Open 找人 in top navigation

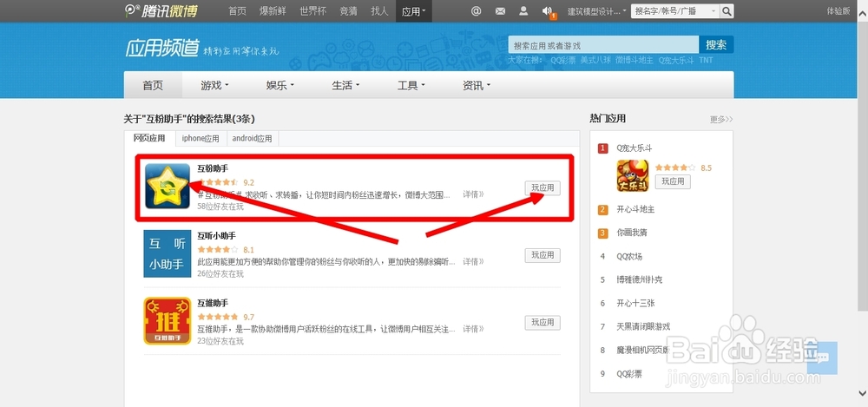(380, 11)
